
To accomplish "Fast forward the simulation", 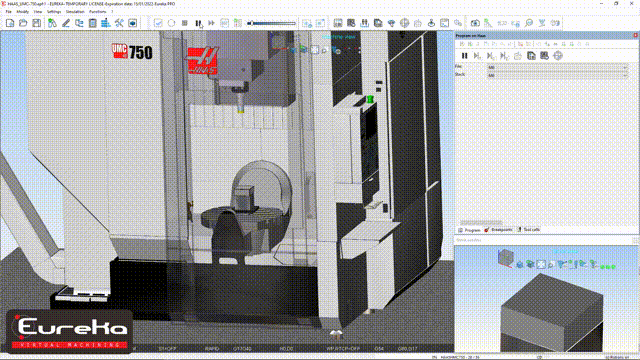I will pyautogui.click(x=211, y=23).
